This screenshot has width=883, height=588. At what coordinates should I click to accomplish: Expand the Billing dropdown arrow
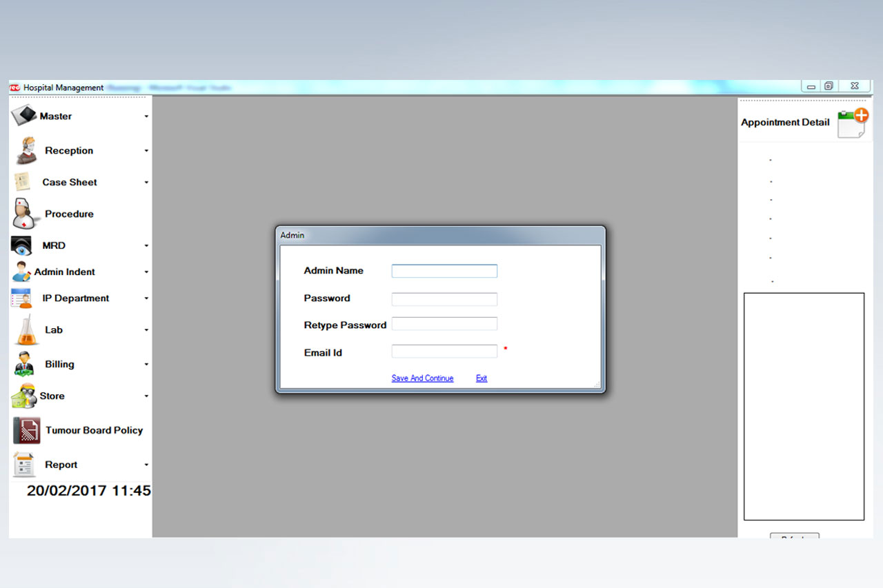tap(146, 365)
